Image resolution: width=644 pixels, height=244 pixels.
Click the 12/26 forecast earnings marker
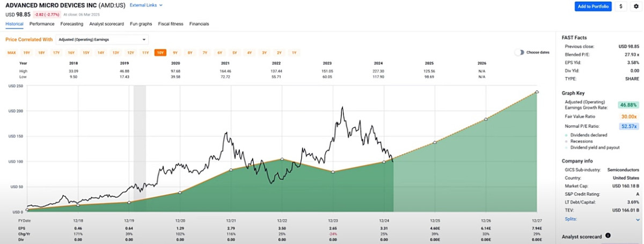(486, 119)
